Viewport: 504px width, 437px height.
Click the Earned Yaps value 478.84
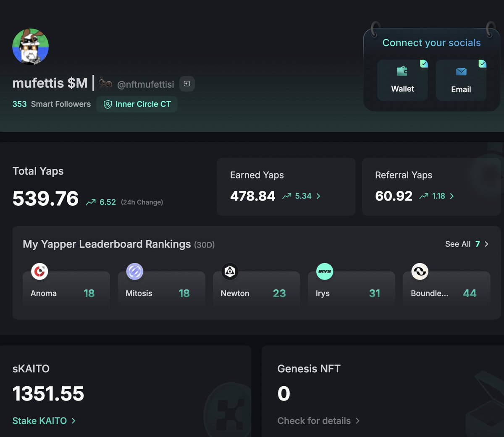(x=252, y=196)
